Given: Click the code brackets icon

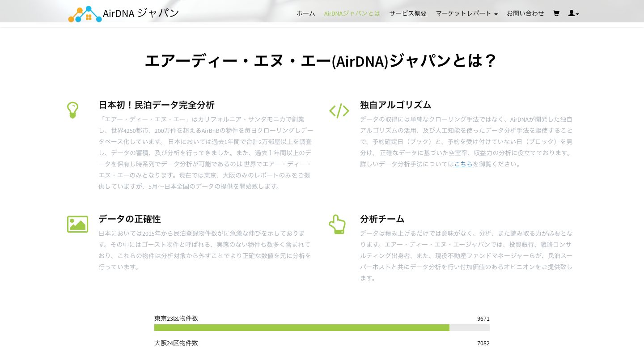Looking at the screenshot, I should [339, 110].
